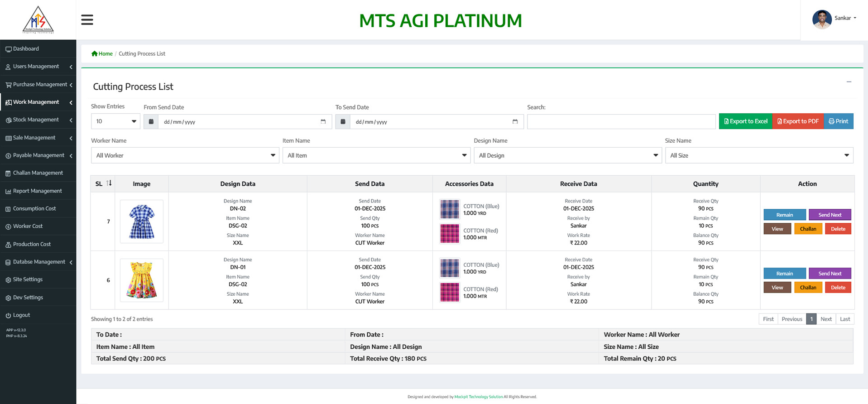Click Send Next for design DN-02
Viewport: 868px width, 404px height.
point(830,215)
